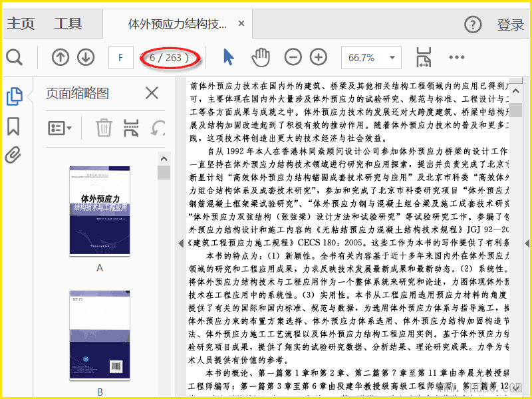Click the page organize scissors-page icon in thumbnails panel
This screenshot has height=399, width=532.
pos(131,128)
